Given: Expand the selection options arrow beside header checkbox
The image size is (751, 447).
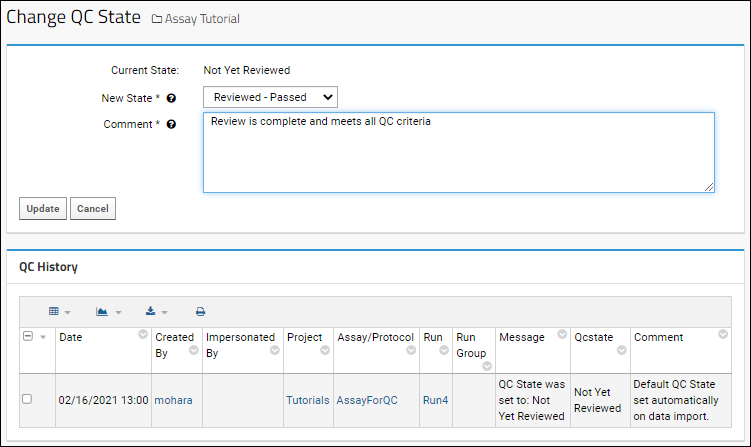Looking at the screenshot, I should (x=43, y=337).
